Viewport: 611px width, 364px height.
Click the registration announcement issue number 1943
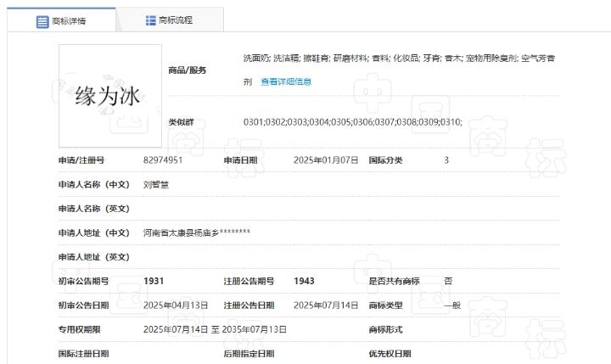(x=305, y=280)
